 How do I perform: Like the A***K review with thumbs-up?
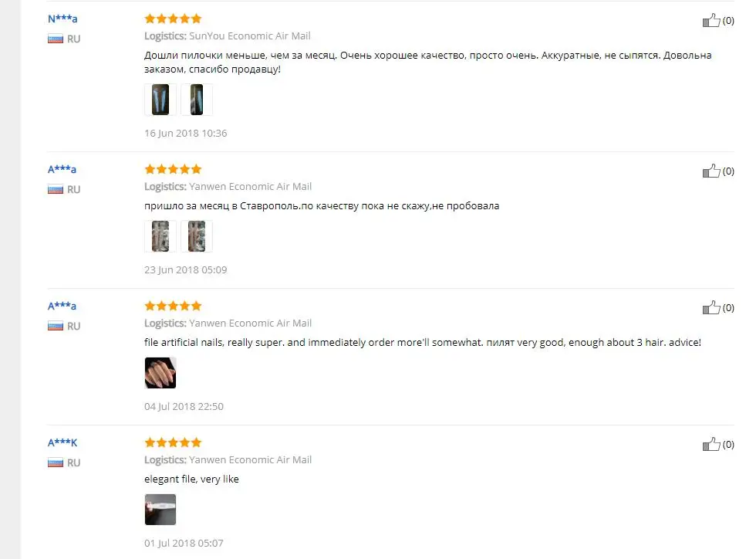point(711,444)
